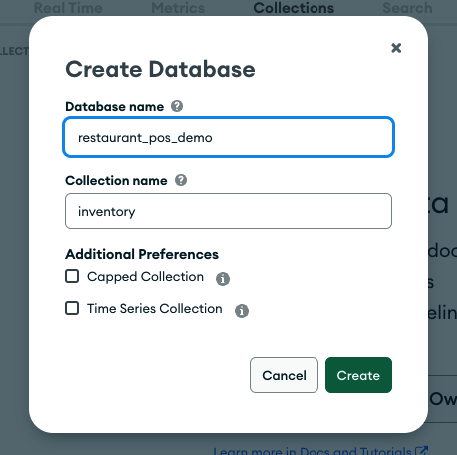The image size is (457, 455).
Task: Open the Capped Collection info icon
Action: coord(223,279)
